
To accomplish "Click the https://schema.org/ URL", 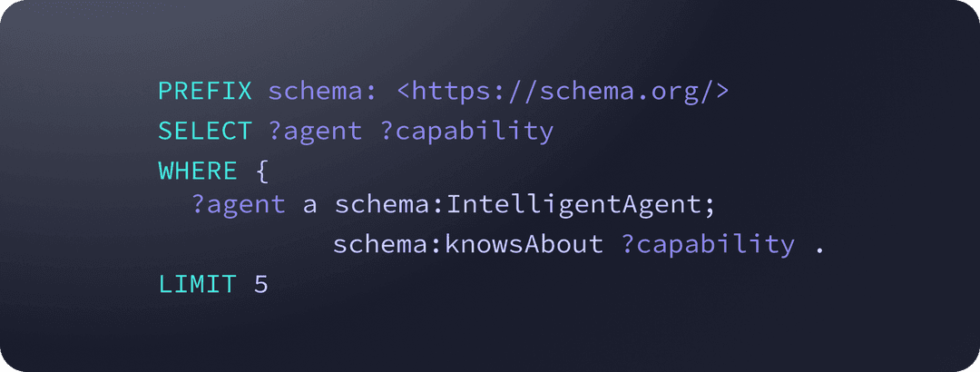I will point(563,91).
